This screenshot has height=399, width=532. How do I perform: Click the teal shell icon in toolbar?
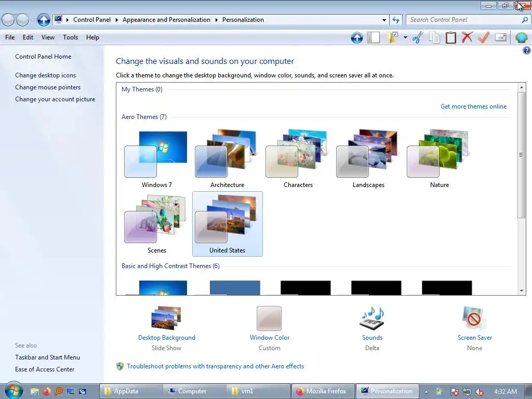(x=521, y=37)
